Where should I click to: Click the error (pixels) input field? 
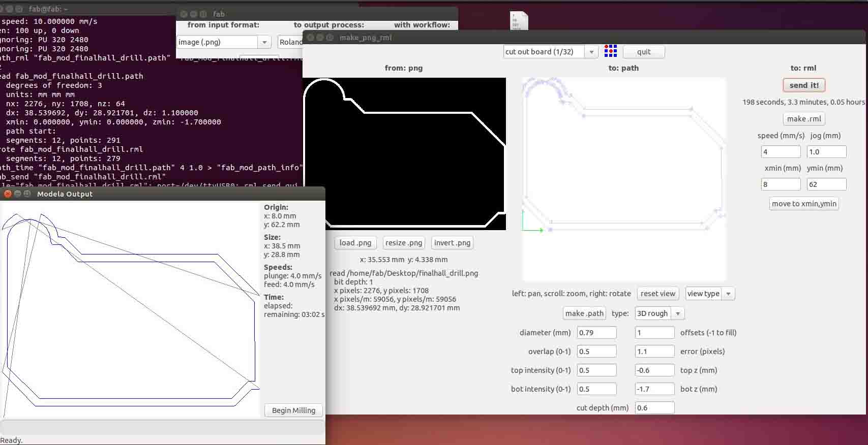coord(655,352)
